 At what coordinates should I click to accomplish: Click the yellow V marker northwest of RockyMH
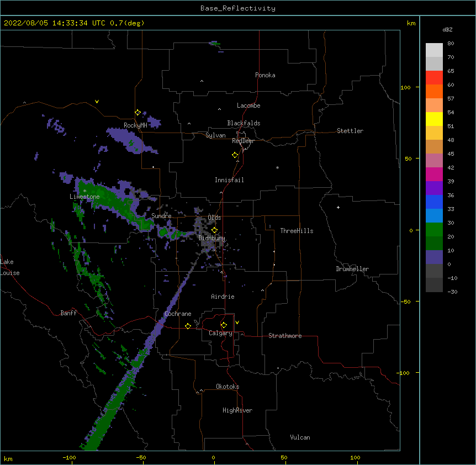coord(97,102)
